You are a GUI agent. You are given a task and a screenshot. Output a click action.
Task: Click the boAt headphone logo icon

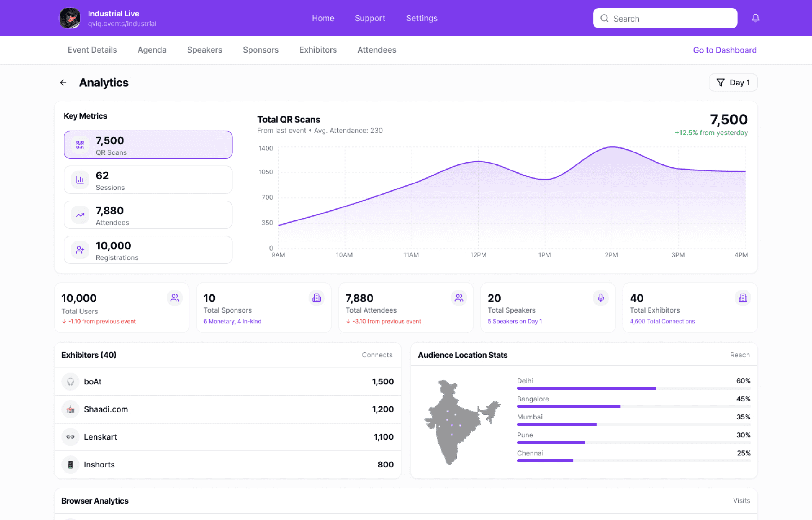(x=70, y=381)
